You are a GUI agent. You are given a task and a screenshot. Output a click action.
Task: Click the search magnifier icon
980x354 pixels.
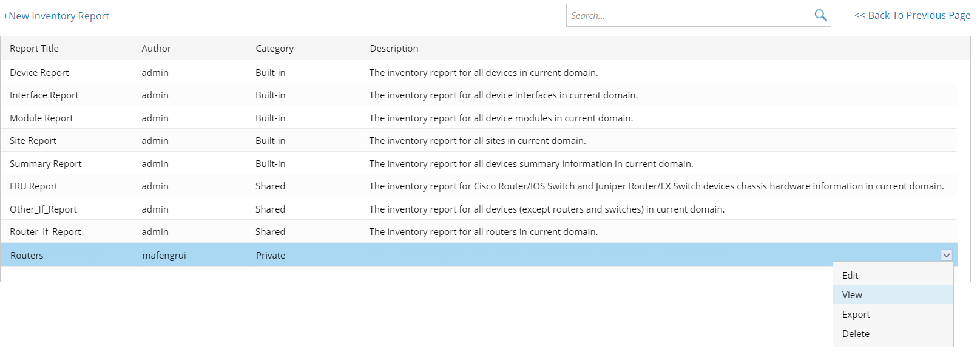[820, 15]
